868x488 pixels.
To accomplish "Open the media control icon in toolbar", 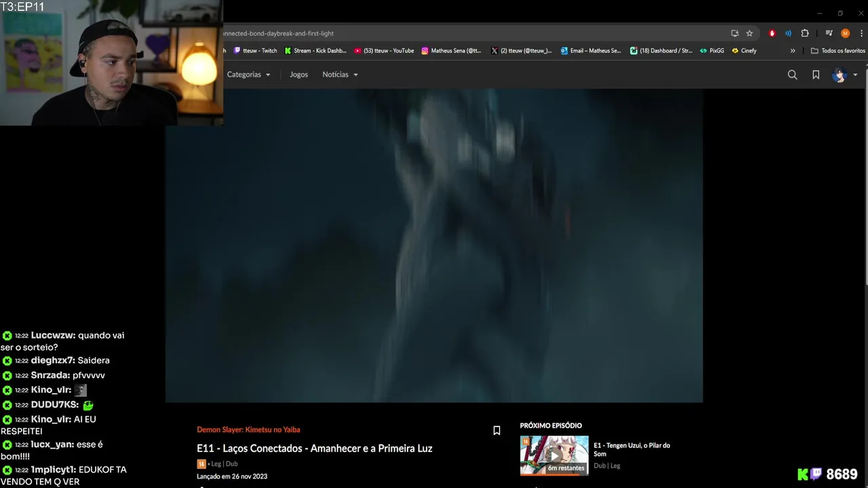I will 829,33.
